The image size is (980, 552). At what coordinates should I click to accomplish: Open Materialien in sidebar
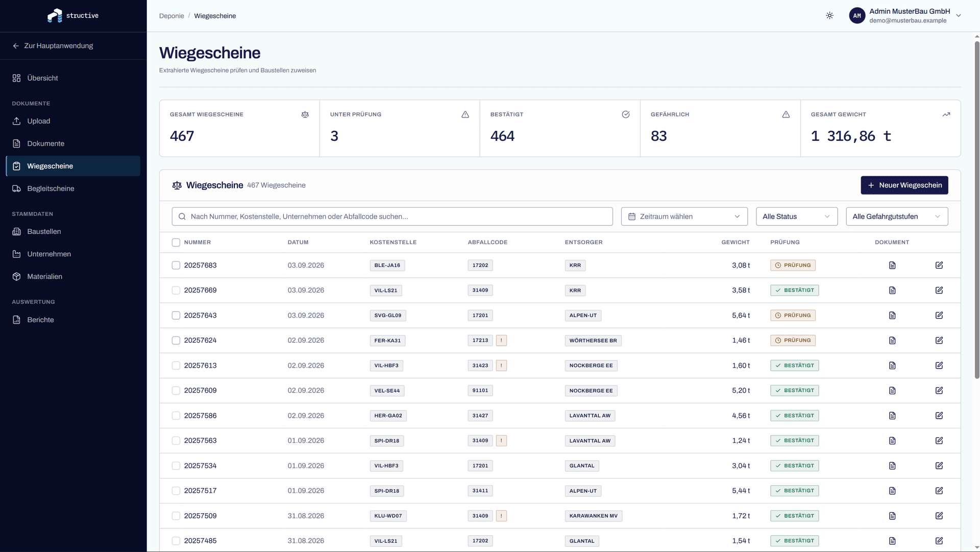(x=73, y=276)
